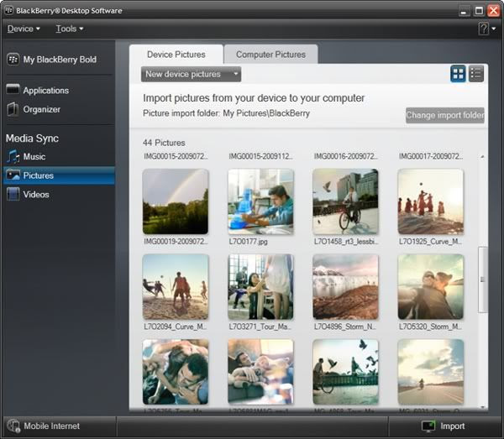Select the motorcycle road thumbnail
Image resolution: width=504 pixels, height=439 pixels.
click(x=431, y=372)
